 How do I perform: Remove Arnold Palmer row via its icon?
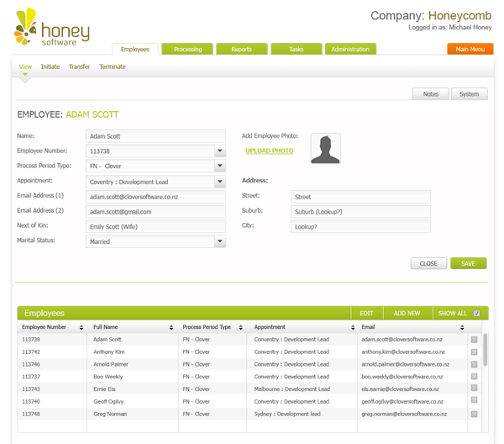point(475,365)
